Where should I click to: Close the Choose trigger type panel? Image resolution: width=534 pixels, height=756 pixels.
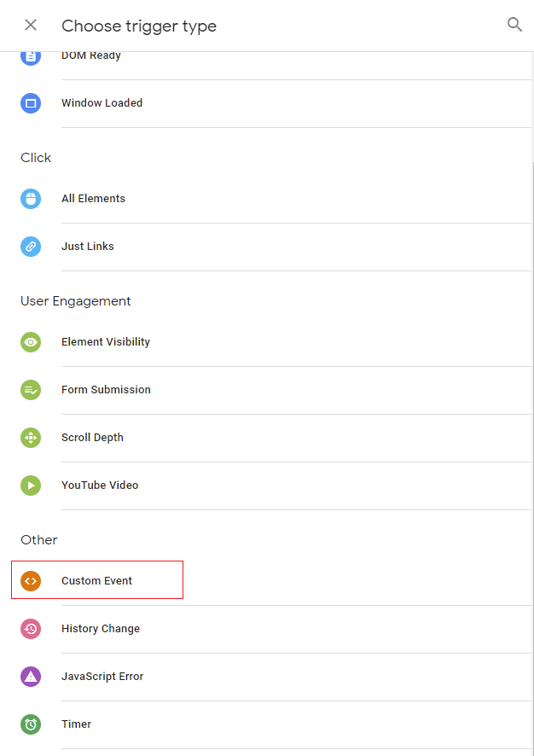(x=31, y=25)
